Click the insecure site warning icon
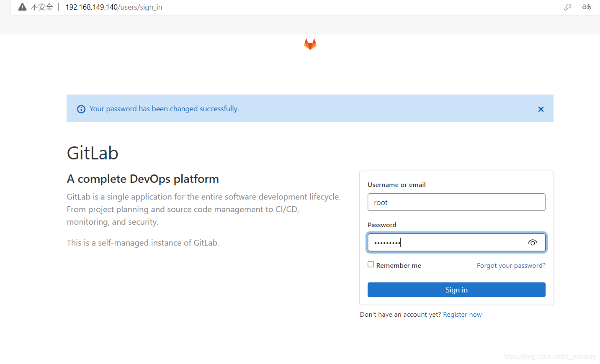This screenshot has height=364, width=600. pyautogui.click(x=23, y=7)
